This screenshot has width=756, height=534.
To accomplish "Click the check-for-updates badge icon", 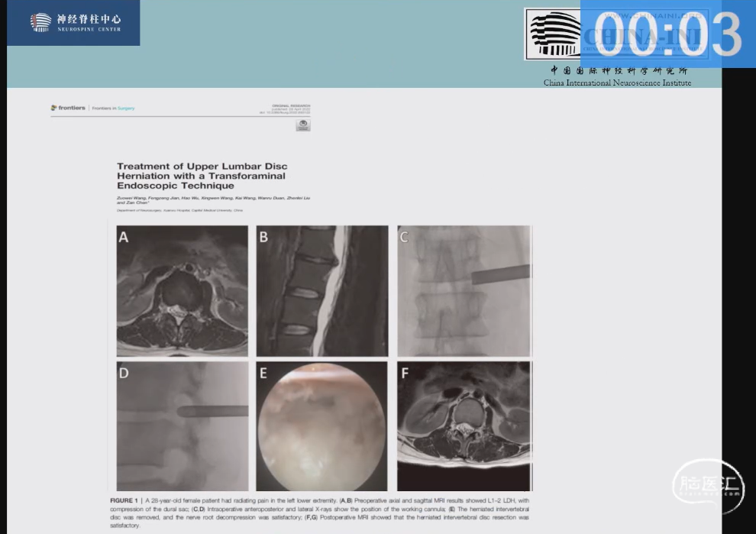I will tap(303, 125).
